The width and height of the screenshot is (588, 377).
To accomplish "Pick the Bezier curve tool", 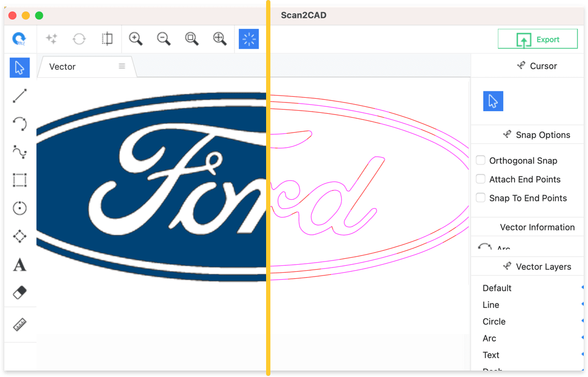I will click(20, 152).
